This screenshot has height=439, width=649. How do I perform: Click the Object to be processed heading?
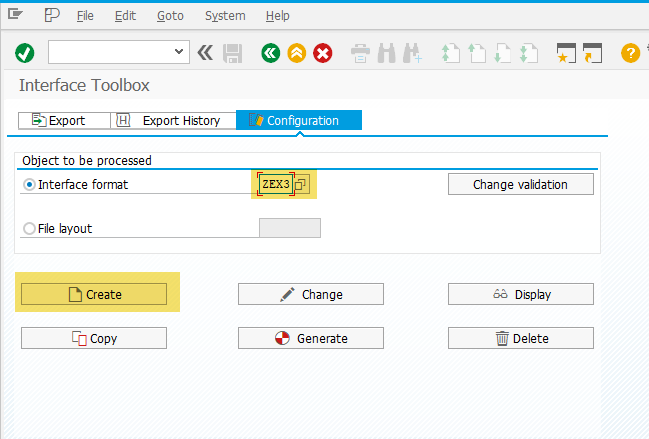(87, 161)
